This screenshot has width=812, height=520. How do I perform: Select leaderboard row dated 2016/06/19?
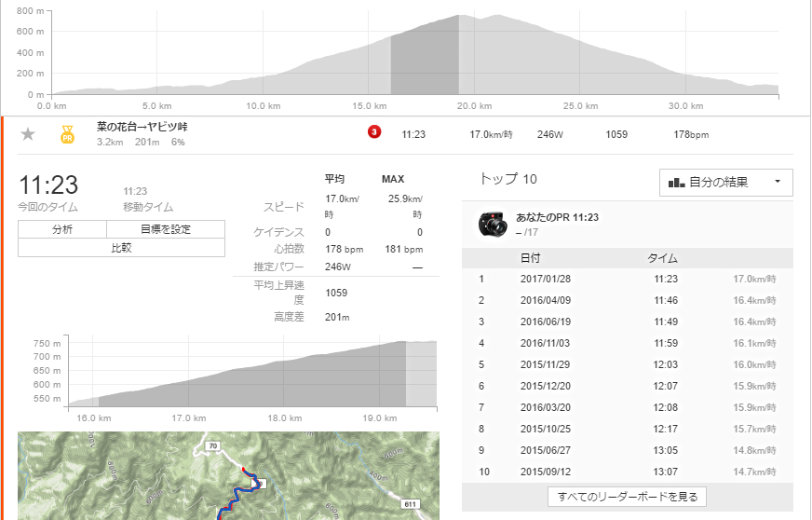click(627, 322)
